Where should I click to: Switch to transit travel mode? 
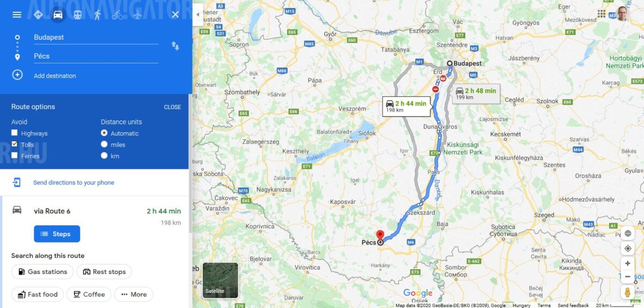(x=78, y=15)
